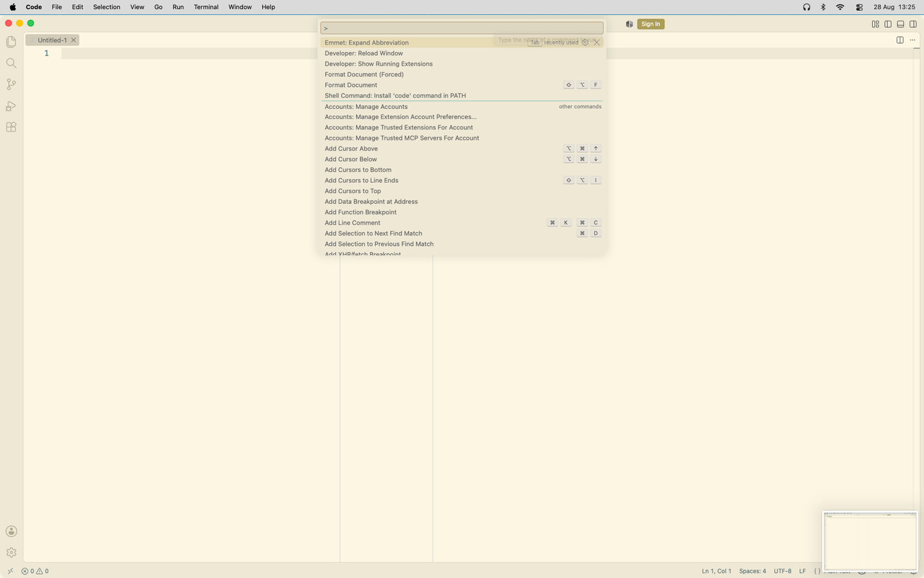Open the Code application menu
This screenshot has height=578, width=924.
coord(34,7)
